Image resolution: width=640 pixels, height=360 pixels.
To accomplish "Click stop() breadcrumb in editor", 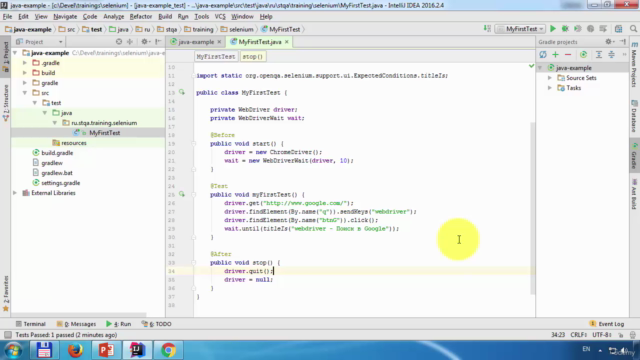I will point(253,57).
